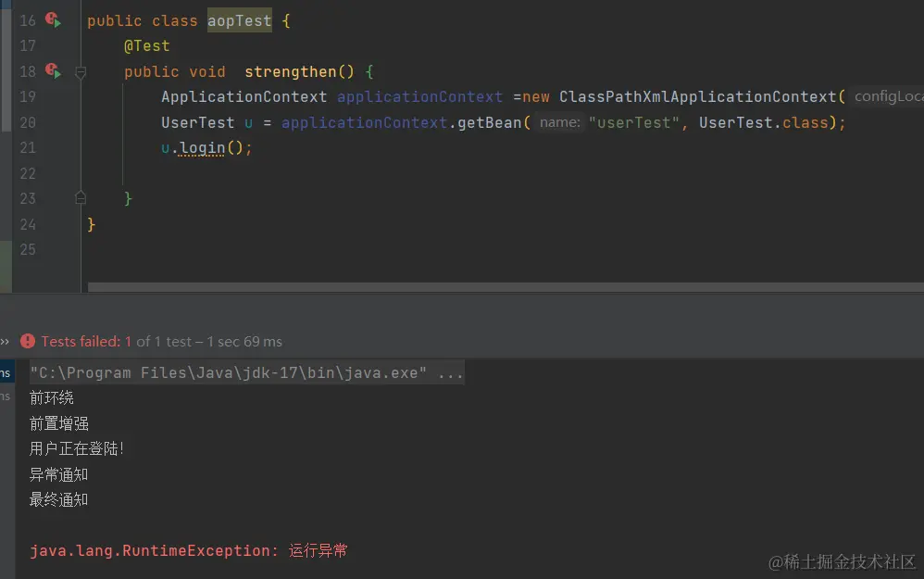Click console output line 前环绕
The width and height of the screenshot is (924, 579).
tap(52, 398)
